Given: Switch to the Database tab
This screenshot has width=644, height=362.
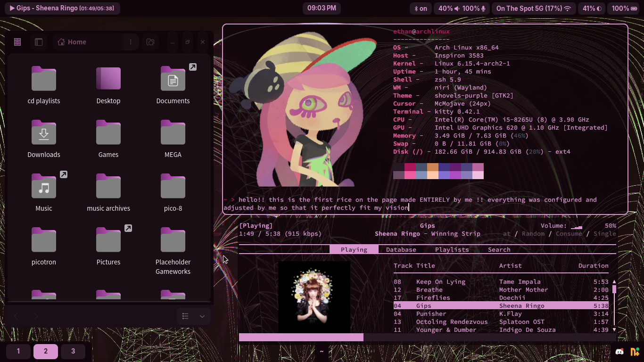Looking at the screenshot, I should point(401,250).
